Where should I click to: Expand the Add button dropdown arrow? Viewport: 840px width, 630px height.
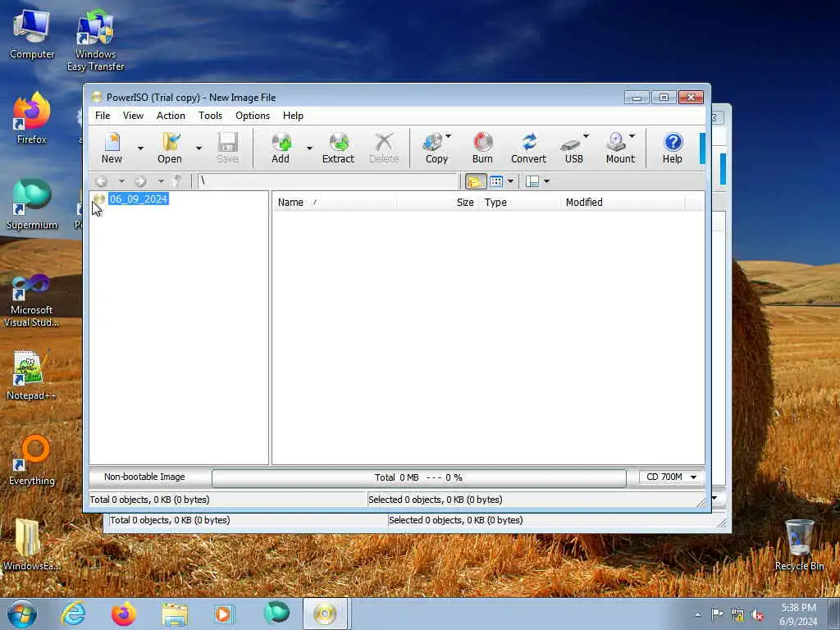309,148
